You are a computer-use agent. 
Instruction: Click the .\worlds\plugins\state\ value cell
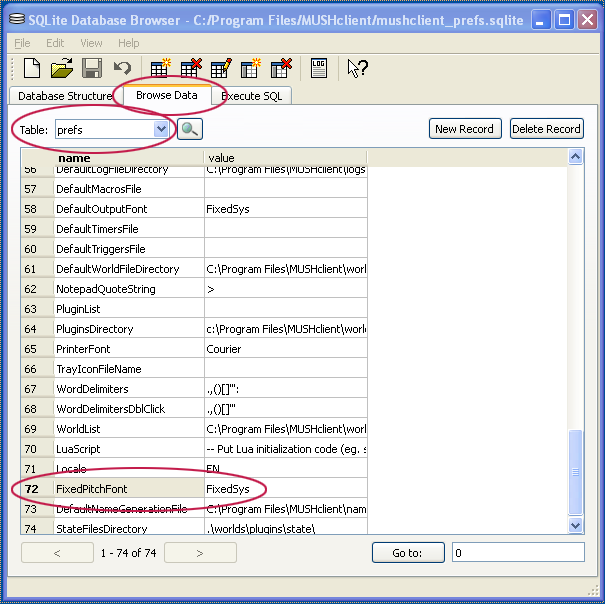pos(286,526)
